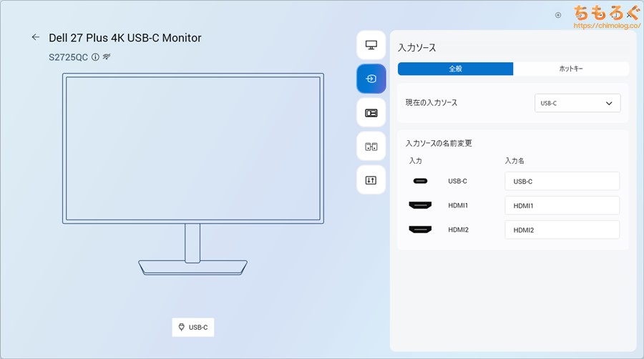Image resolution: width=644 pixels, height=359 pixels.
Task: Go back using the left arrow
Action: (36, 37)
